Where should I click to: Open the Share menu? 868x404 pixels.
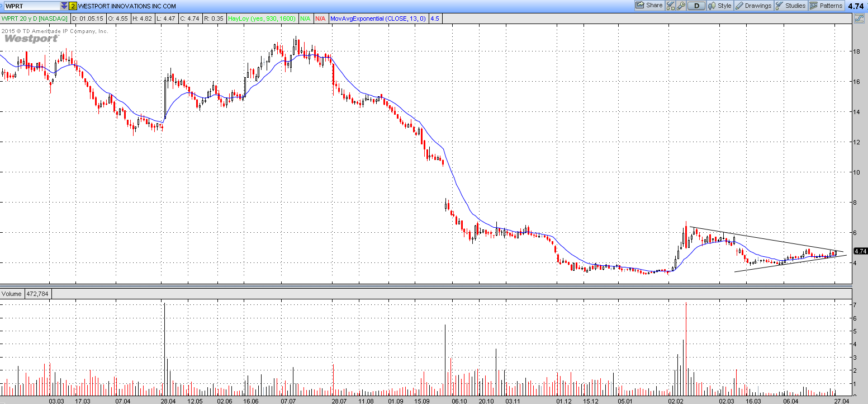tap(649, 6)
